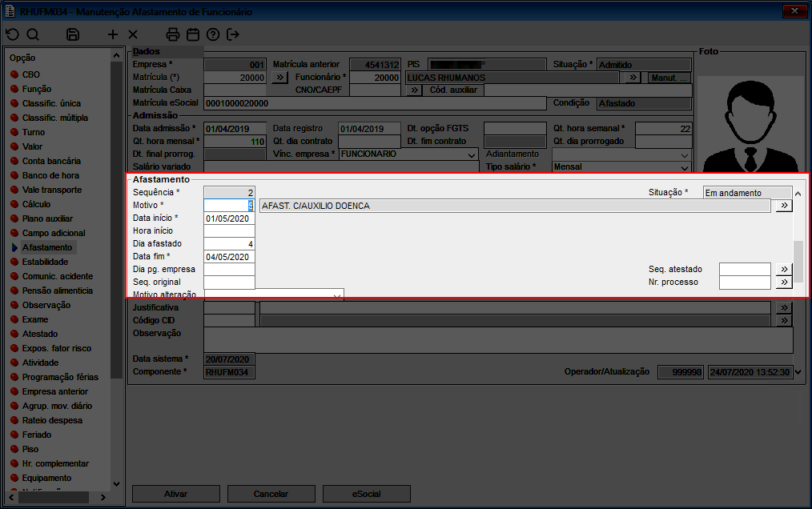Click the Dia afastado field
This screenshot has height=509, width=812.
point(229,244)
